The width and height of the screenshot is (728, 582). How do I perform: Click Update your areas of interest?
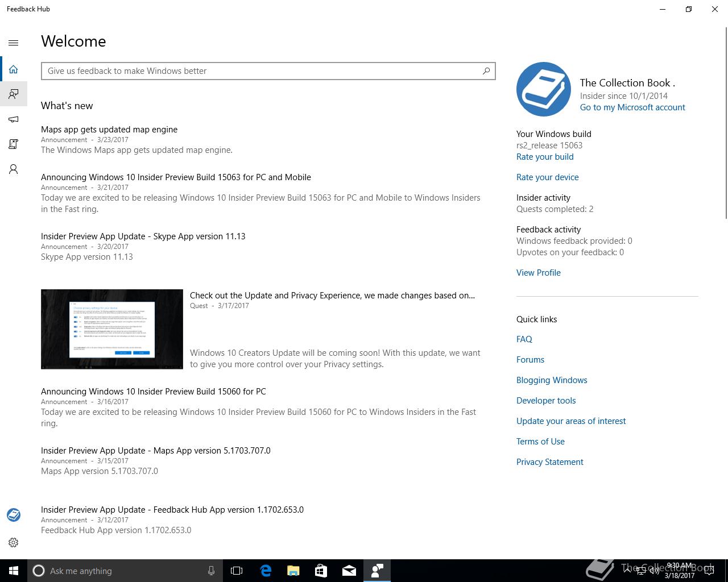[x=571, y=421]
